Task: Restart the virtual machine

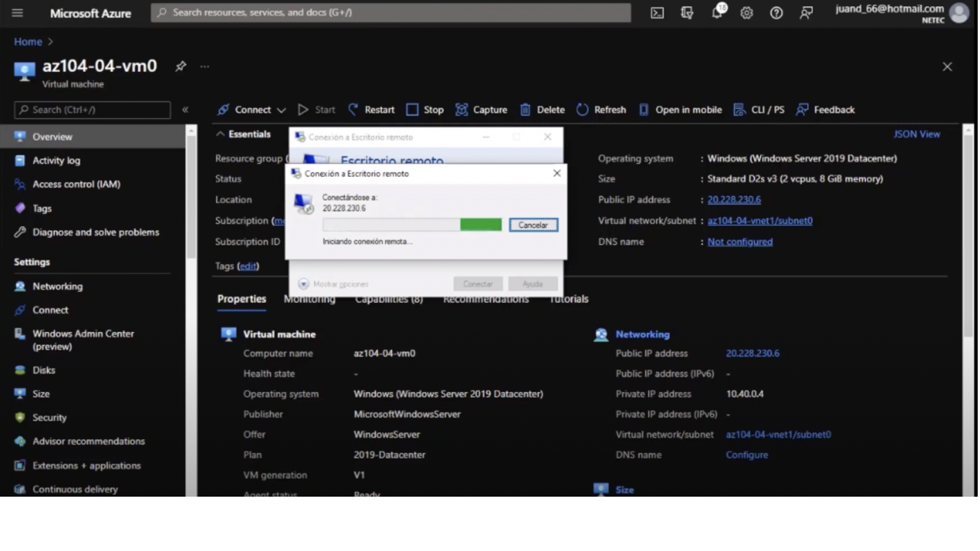Action: pos(371,109)
